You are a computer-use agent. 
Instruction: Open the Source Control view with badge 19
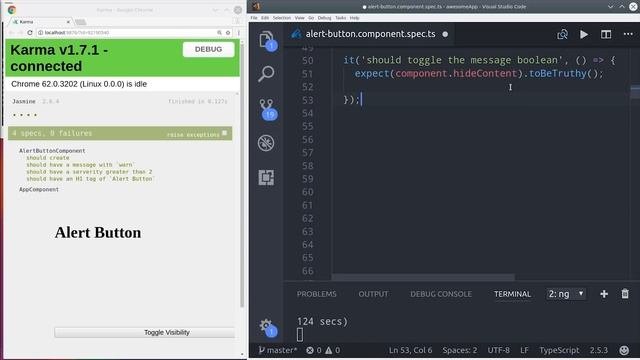coord(267,109)
